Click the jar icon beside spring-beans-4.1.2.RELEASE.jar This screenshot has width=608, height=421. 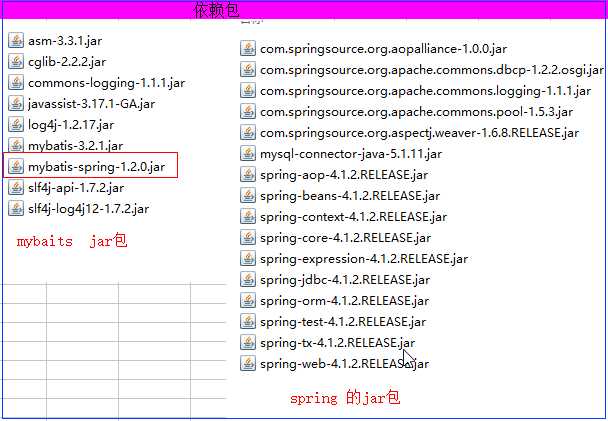248,195
